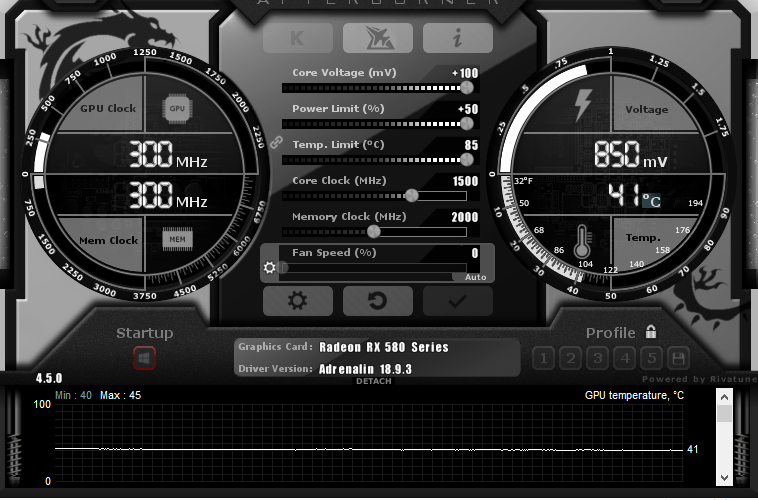Click the Memory Clock slider handle
This screenshot has height=500, width=758.
[x=374, y=232]
